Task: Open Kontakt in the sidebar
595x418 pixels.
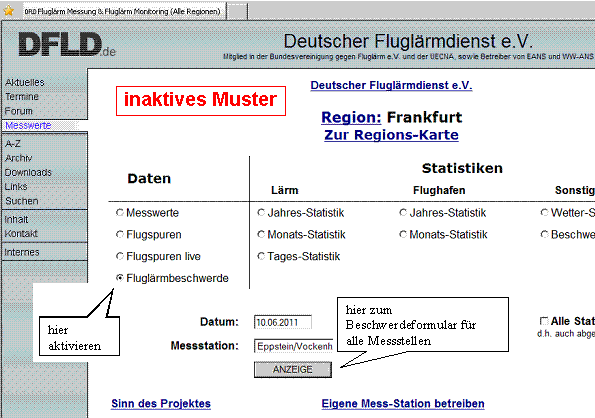Action: click(21, 234)
